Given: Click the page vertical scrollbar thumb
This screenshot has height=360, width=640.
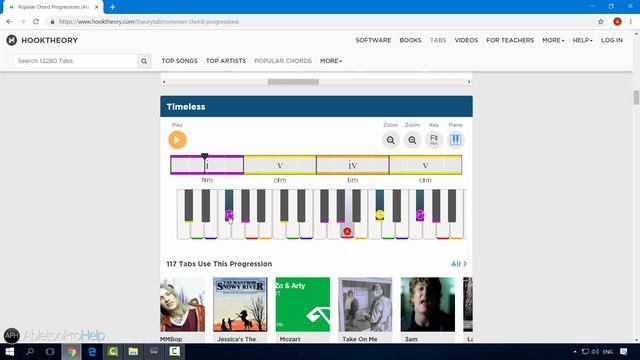Looking at the screenshot, I should click(x=636, y=97).
